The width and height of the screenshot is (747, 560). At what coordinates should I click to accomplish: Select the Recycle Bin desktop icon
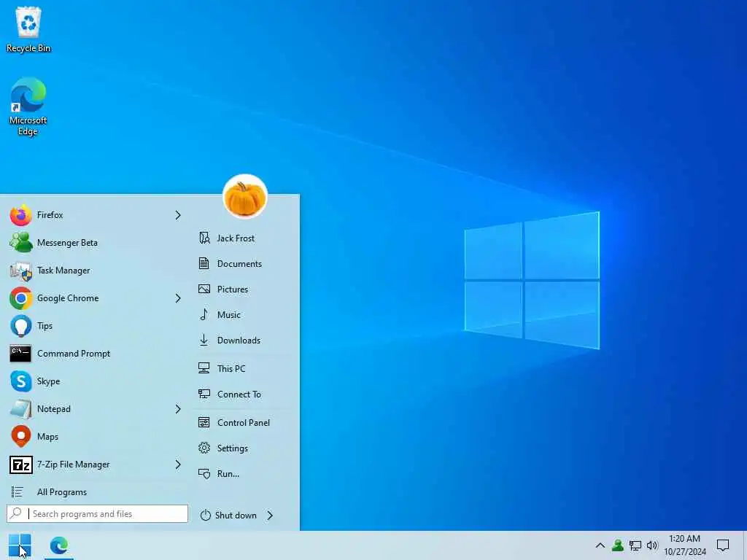(x=28, y=29)
